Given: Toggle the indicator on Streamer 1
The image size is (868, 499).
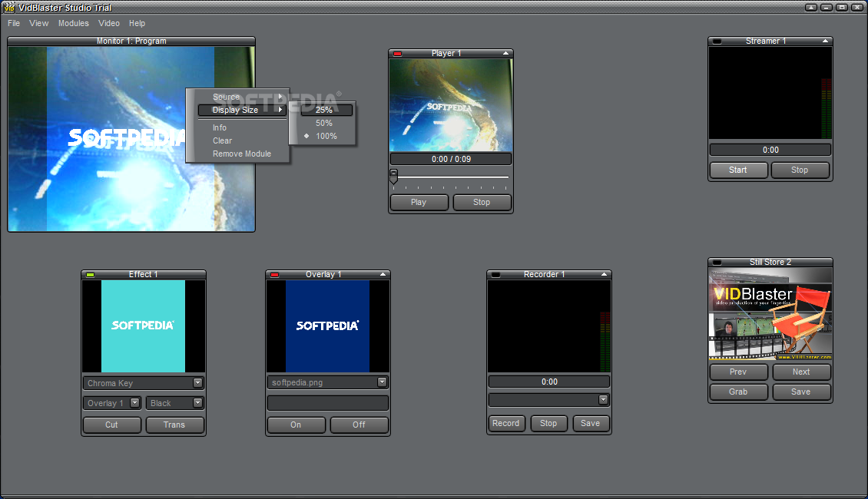Looking at the screenshot, I should coord(717,41).
